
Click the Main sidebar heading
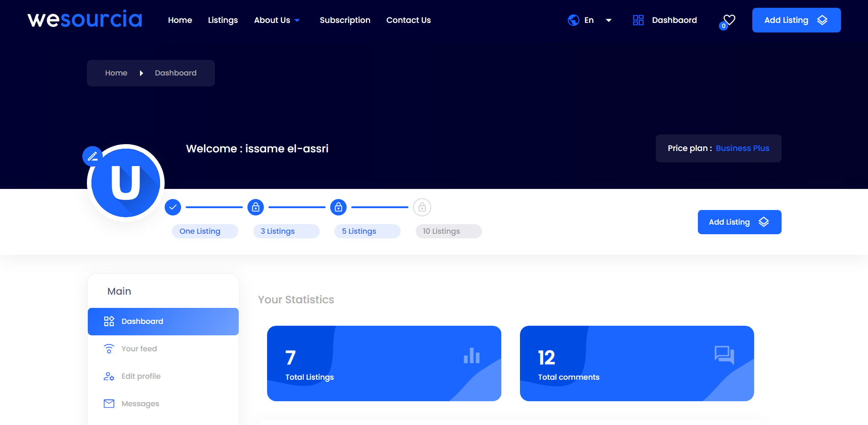click(x=119, y=291)
